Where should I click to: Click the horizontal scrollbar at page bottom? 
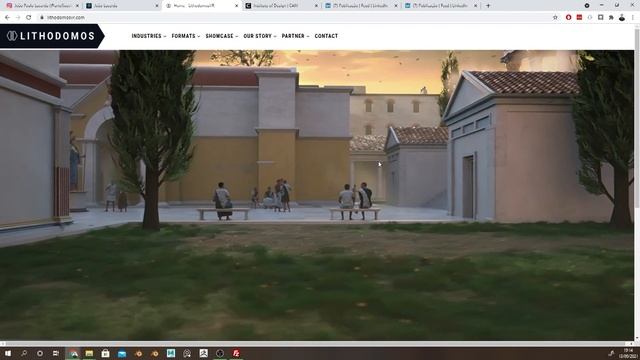pos(317,344)
